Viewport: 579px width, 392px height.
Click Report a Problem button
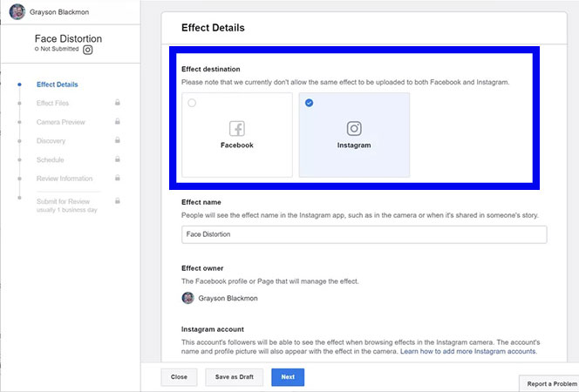550,383
